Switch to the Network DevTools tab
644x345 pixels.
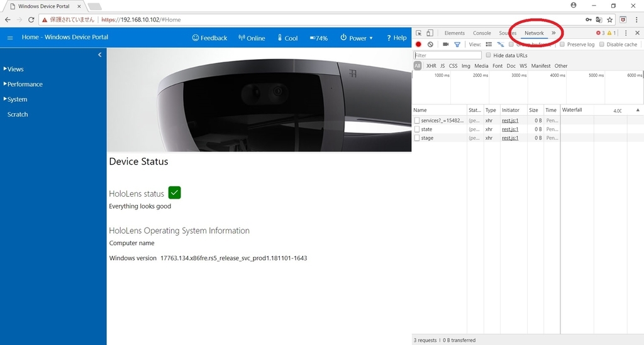(534, 33)
